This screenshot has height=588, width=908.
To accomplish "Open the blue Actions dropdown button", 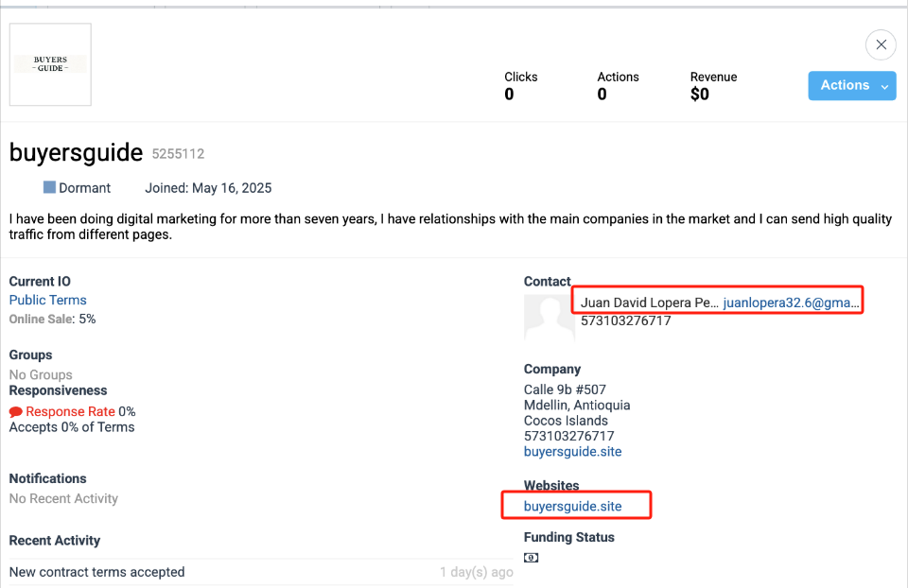I will (x=851, y=86).
